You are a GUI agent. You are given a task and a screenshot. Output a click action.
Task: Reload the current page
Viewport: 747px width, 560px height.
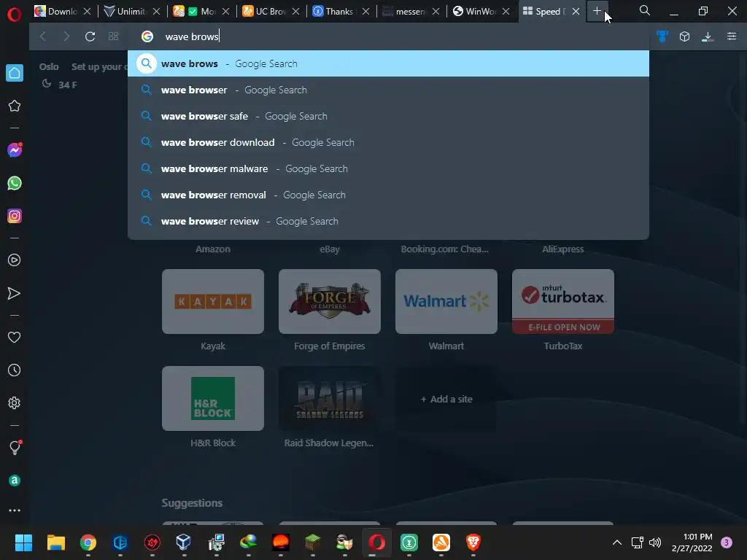90,36
